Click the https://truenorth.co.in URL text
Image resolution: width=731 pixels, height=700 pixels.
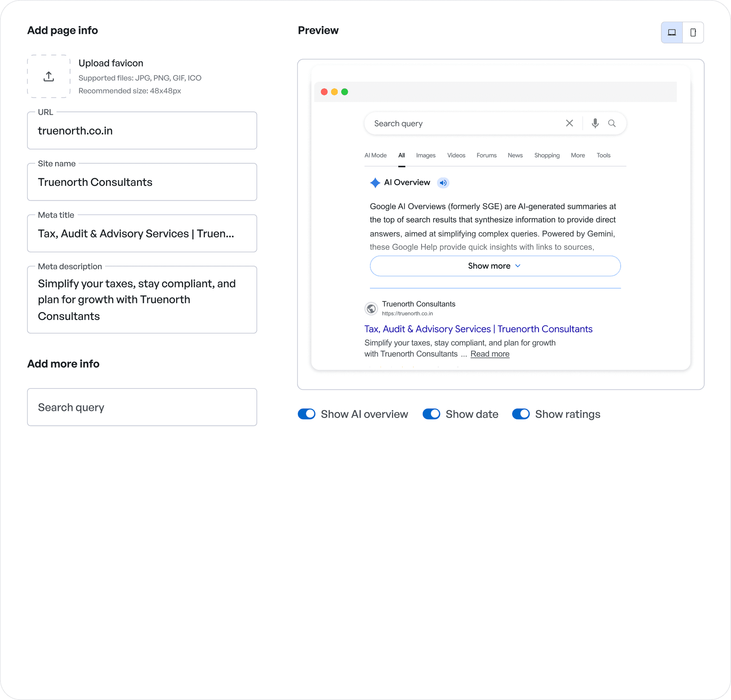pos(407,314)
